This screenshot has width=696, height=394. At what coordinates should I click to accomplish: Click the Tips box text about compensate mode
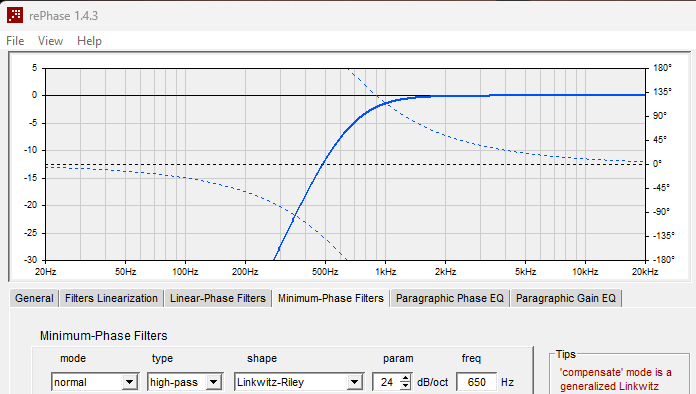point(616,379)
